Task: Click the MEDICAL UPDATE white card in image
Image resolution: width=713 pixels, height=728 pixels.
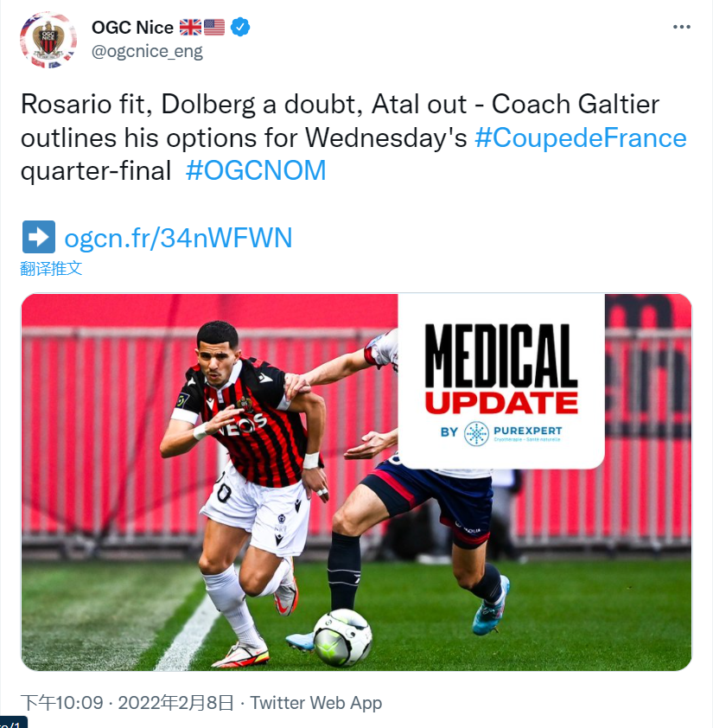Action: (501, 381)
